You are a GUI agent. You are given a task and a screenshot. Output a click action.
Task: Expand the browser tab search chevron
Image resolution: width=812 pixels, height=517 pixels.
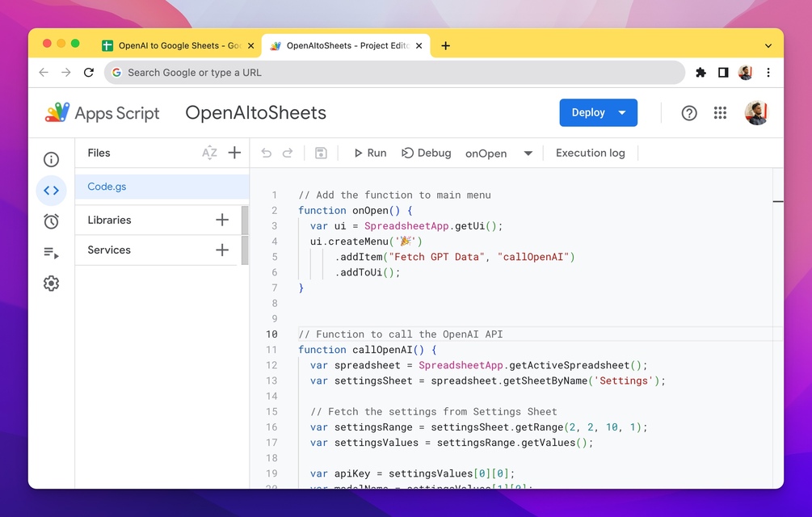768,45
